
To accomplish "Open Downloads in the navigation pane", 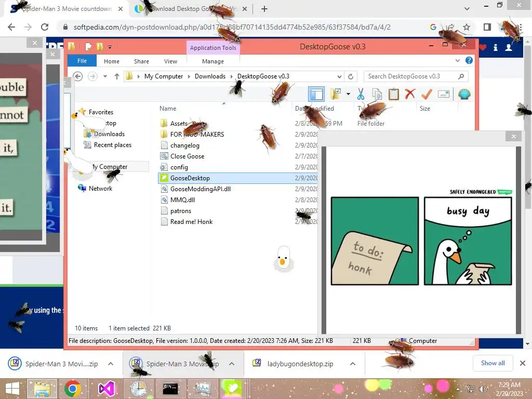I will [x=109, y=134].
